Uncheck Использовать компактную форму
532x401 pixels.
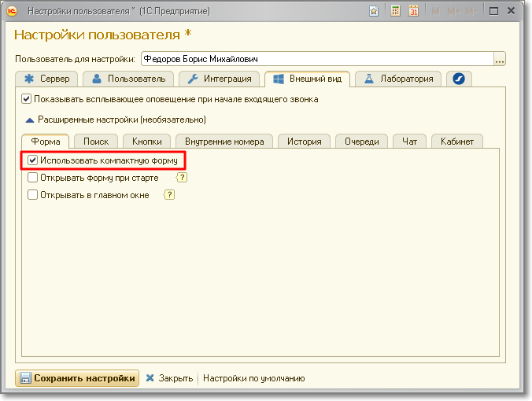click(x=32, y=160)
